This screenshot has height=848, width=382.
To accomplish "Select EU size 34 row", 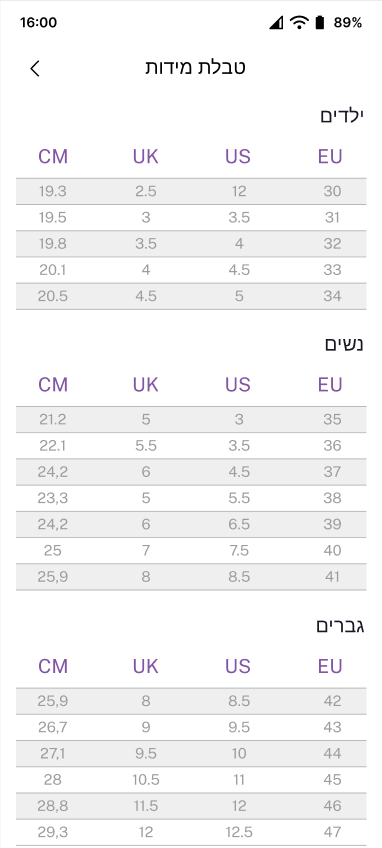I will pyautogui.click(x=191, y=296).
